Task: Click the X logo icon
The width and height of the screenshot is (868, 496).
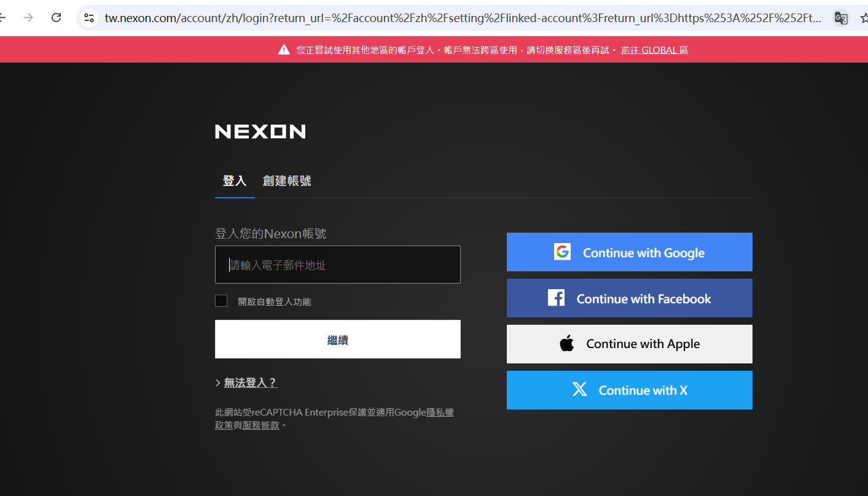Action: 579,390
